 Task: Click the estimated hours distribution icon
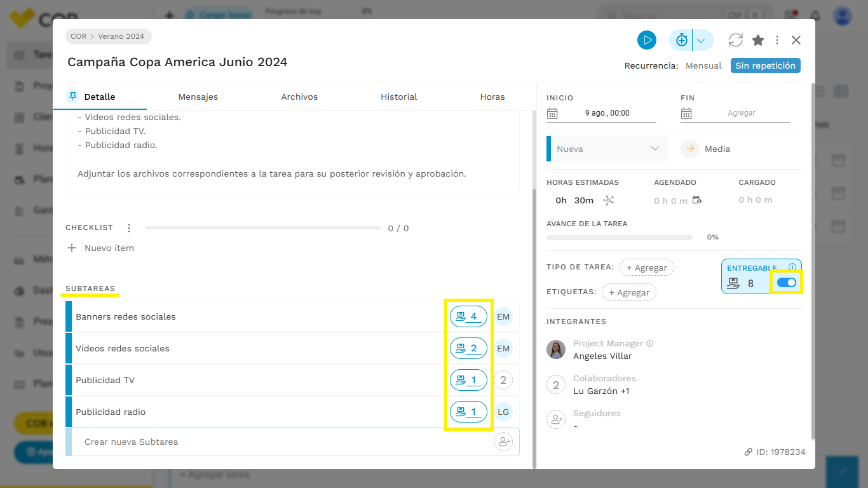(x=609, y=200)
